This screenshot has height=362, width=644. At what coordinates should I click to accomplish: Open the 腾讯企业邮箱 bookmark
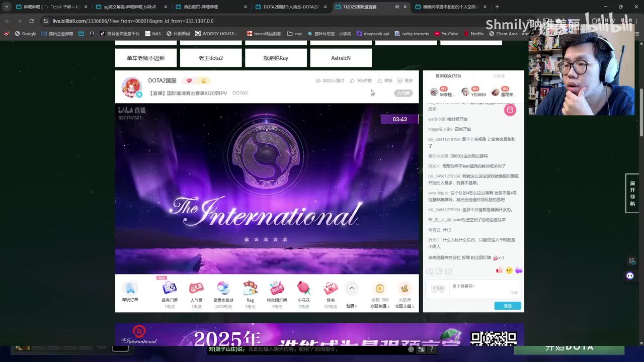pos(57,34)
